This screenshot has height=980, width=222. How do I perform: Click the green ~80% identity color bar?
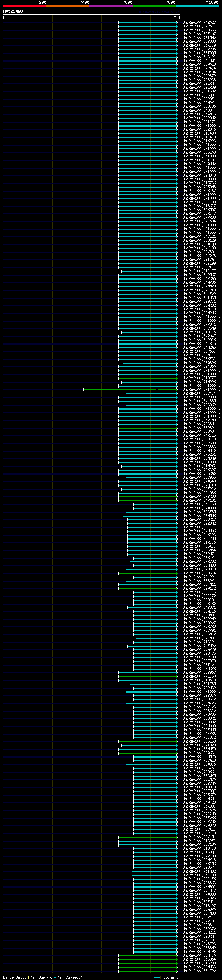pos(154,6)
